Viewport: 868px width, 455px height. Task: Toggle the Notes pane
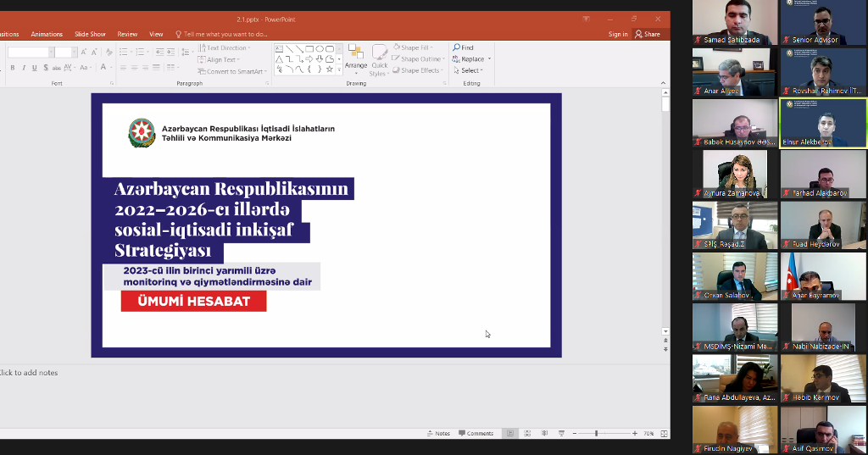[438, 433]
